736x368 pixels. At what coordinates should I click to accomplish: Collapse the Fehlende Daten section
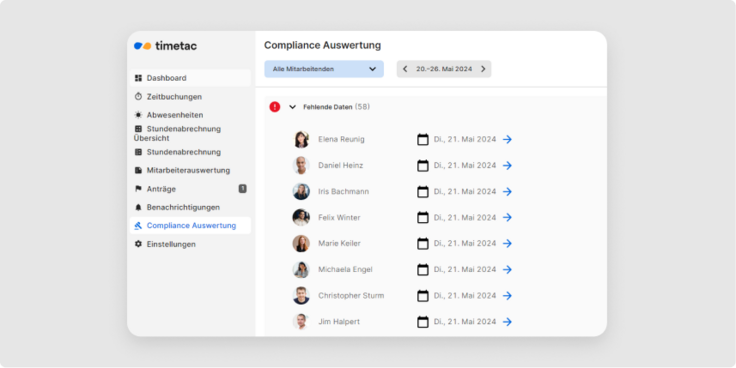coord(292,107)
